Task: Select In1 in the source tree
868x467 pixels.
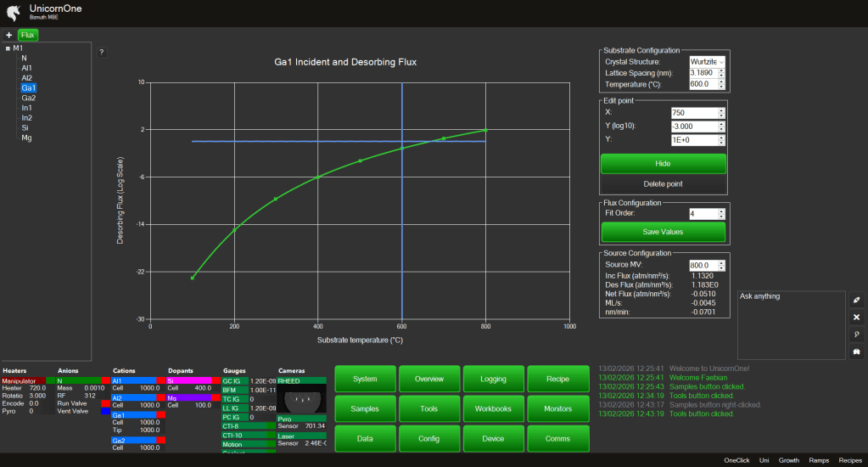Action: 27,108
